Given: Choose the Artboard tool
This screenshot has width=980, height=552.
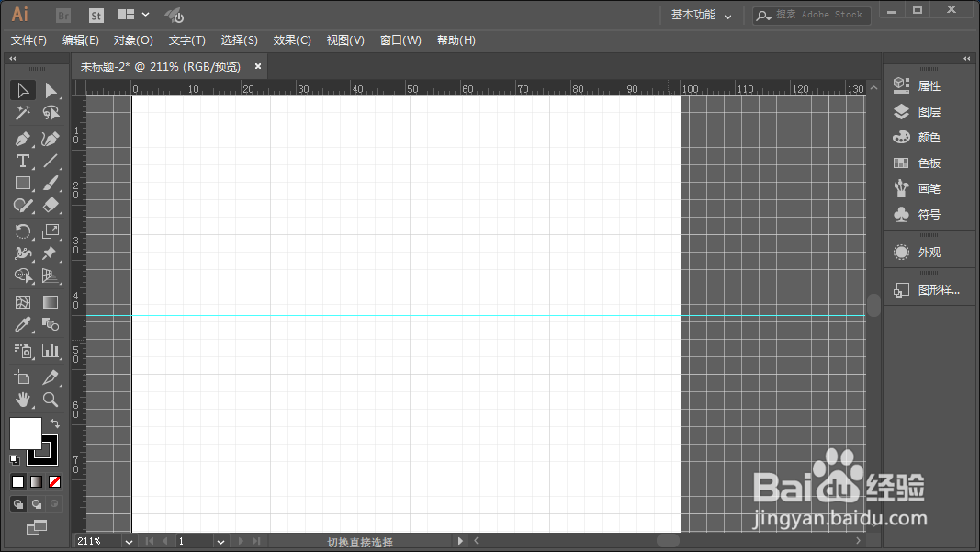Looking at the screenshot, I should coord(23,377).
